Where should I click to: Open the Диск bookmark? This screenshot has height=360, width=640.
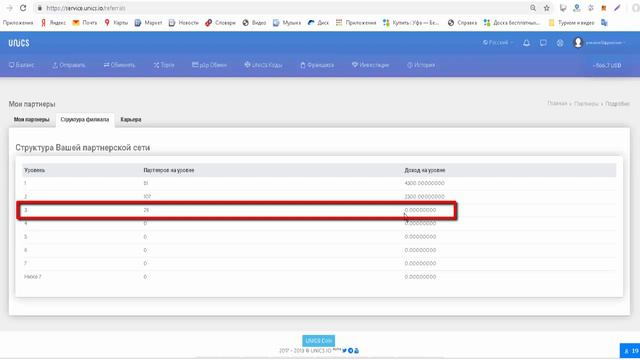click(318, 23)
